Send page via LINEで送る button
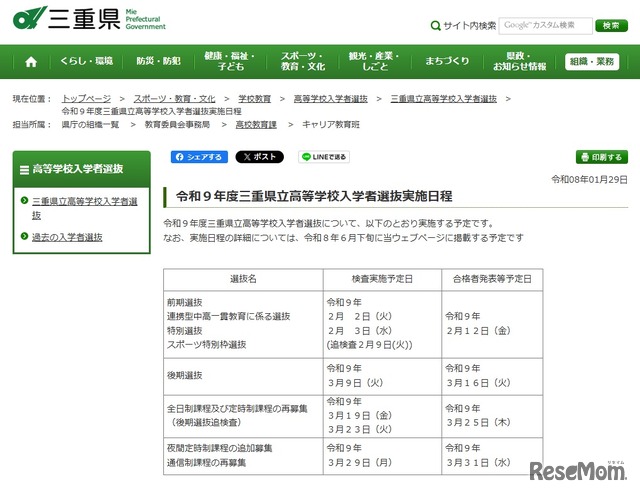This screenshot has height=494, width=640. [x=324, y=157]
